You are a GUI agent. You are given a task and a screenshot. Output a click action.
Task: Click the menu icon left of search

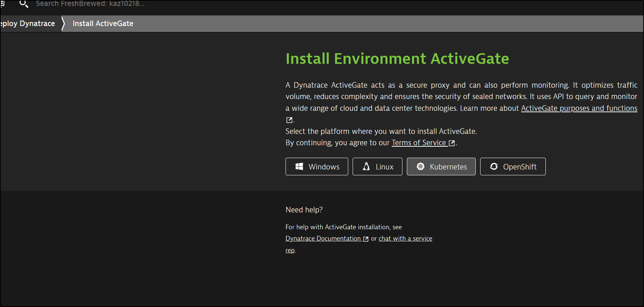tap(2, 4)
